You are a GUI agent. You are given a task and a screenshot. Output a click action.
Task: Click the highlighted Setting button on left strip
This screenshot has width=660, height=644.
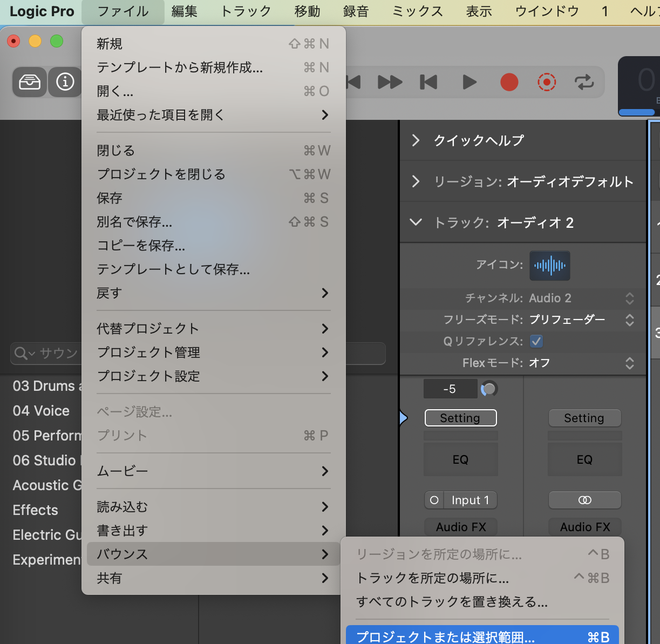(x=460, y=418)
